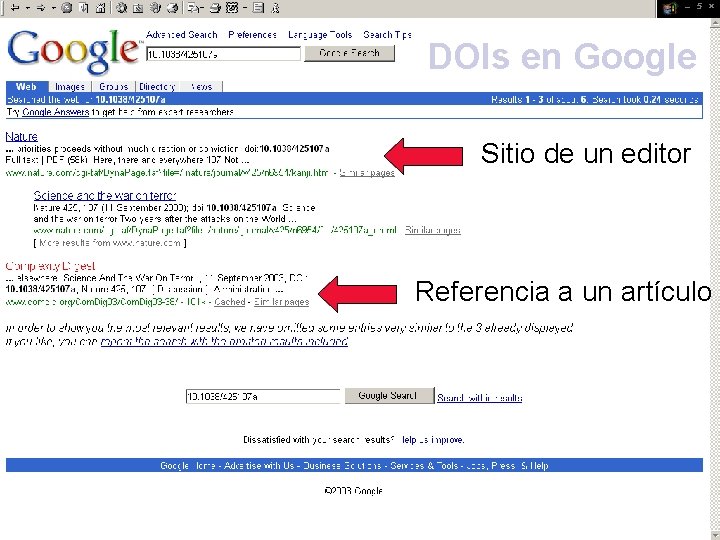
Task: Open the History pane icon
Action: 172,7
